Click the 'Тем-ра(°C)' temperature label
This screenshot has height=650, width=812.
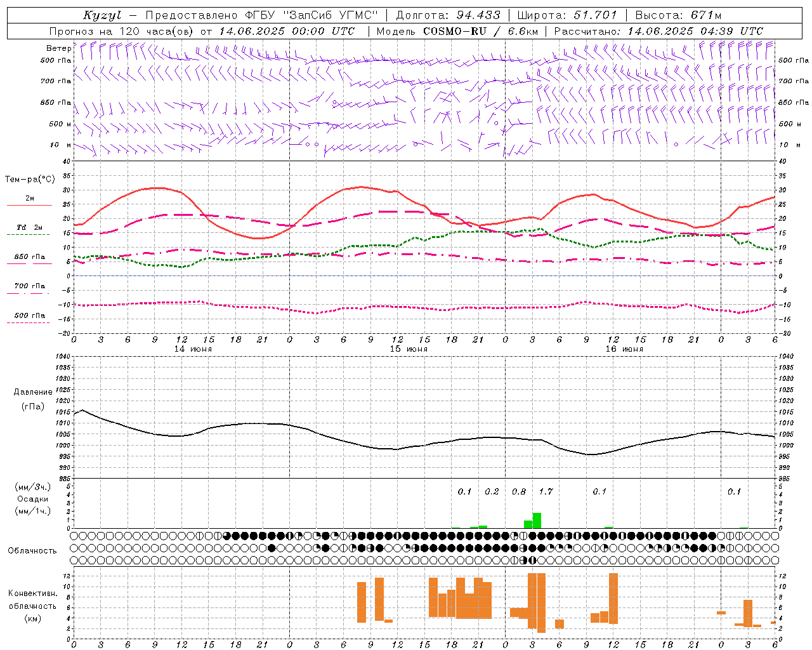tap(30, 180)
